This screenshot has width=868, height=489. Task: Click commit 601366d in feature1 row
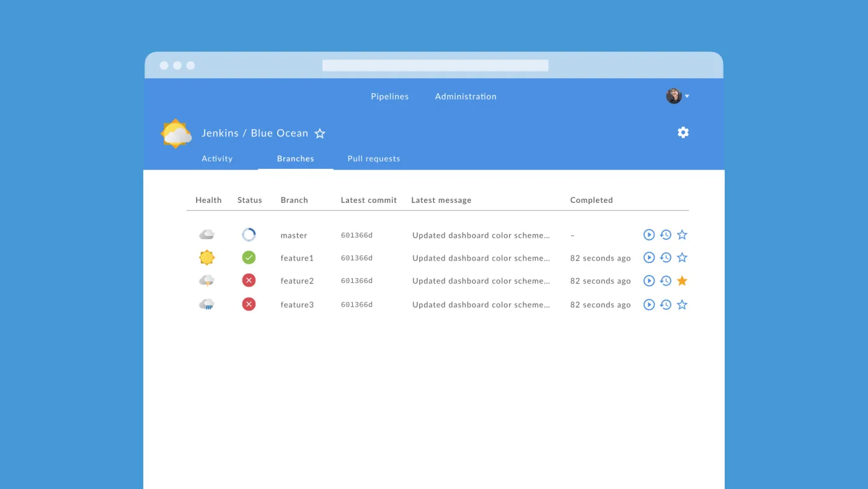click(356, 258)
